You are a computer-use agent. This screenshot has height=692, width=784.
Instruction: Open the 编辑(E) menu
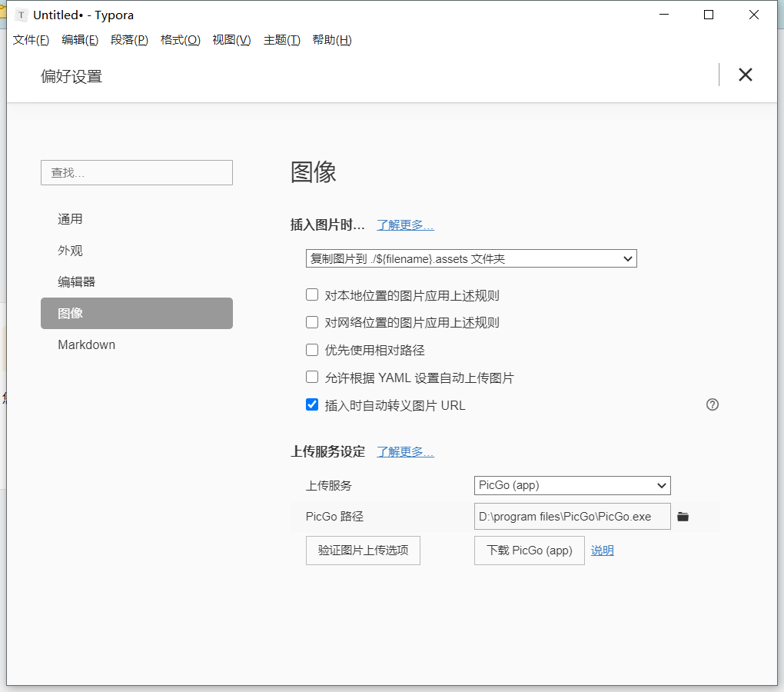point(80,40)
